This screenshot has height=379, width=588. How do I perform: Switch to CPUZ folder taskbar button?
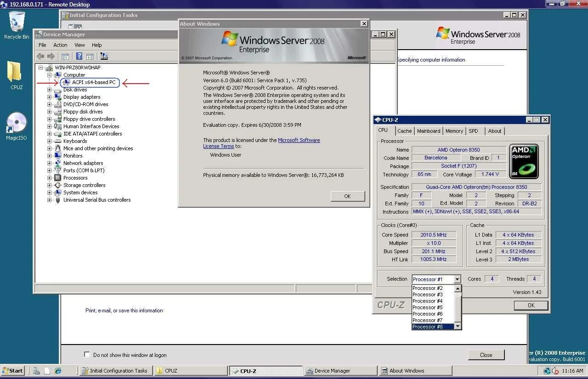[x=191, y=371]
